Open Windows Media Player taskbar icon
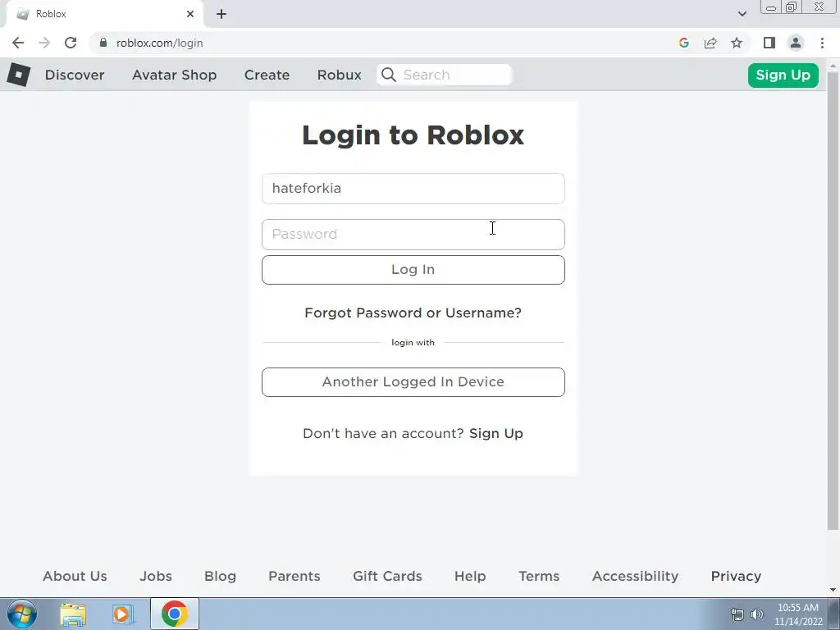The width and height of the screenshot is (840, 630). point(123,614)
